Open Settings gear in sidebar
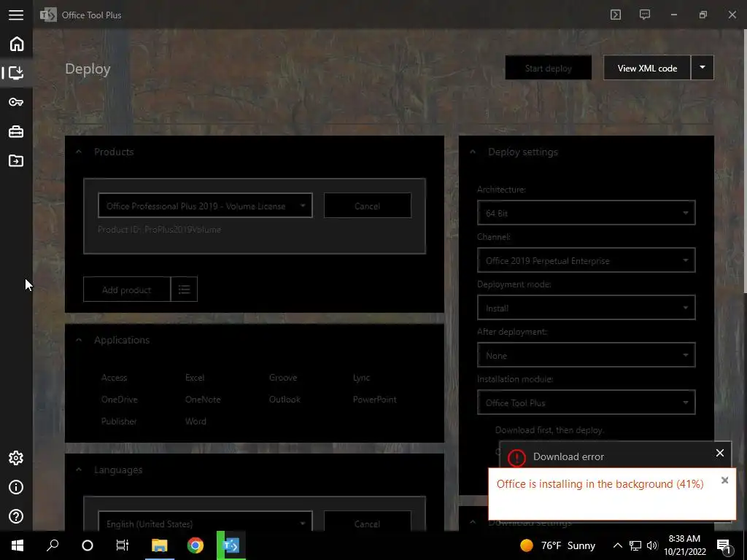747x560 pixels. pos(16,458)
